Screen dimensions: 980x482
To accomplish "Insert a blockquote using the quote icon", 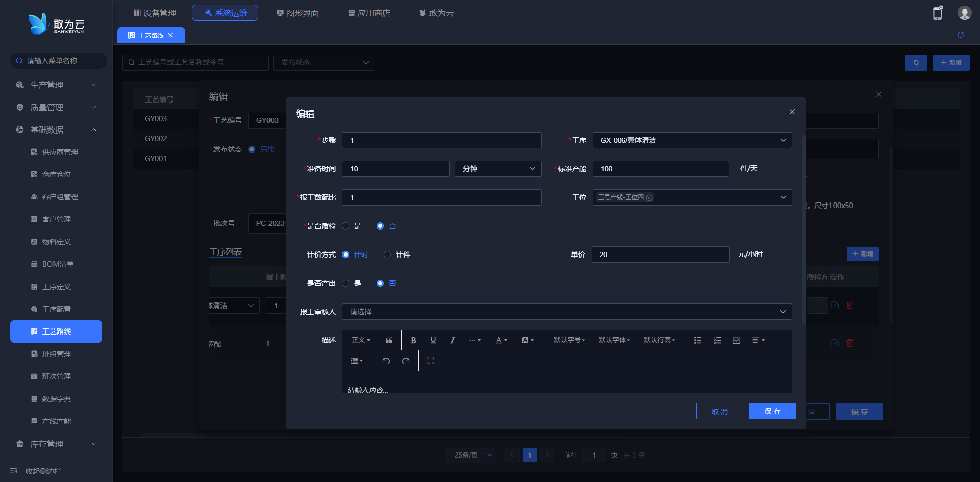I will 389,340.
